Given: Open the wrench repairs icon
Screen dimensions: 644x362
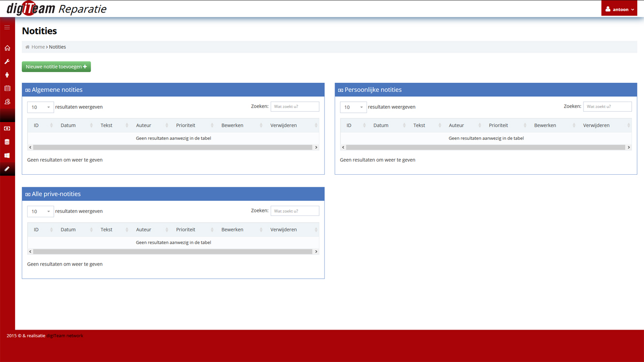Looking at the screenshot, I should tap(7, 61).
